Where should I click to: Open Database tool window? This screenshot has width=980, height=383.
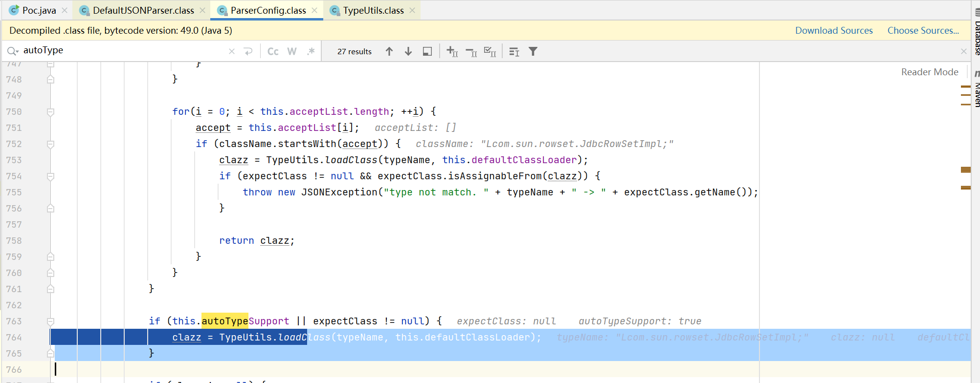[976, 32]
